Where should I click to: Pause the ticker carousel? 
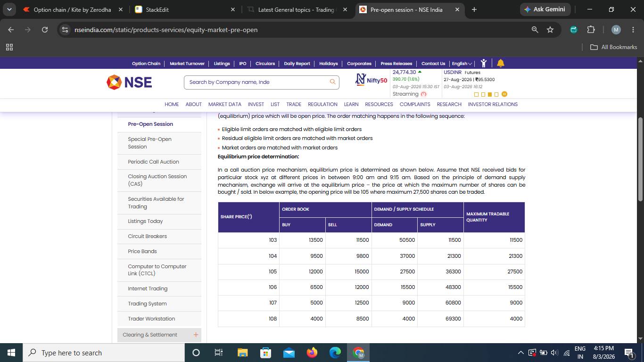(504, 94)
